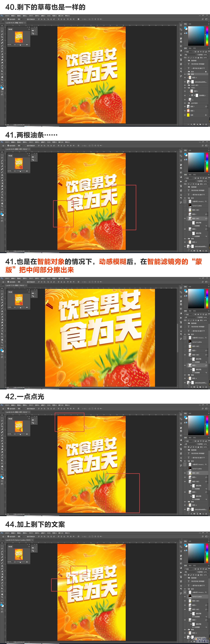This screenshot has height=644, width=210.
Task: Click lock all padlock icon, step 40 screenshot
Action: click(198, 58)
